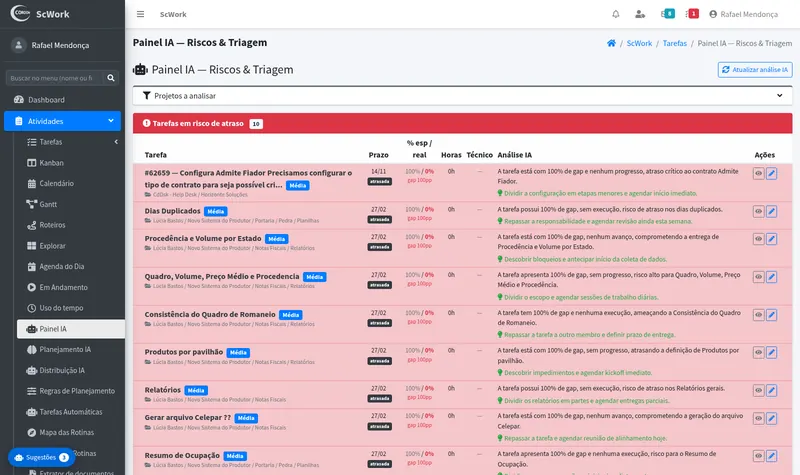800x475 pixels.
Task: Edit the Relatórios task
Action: pos(771,390)
